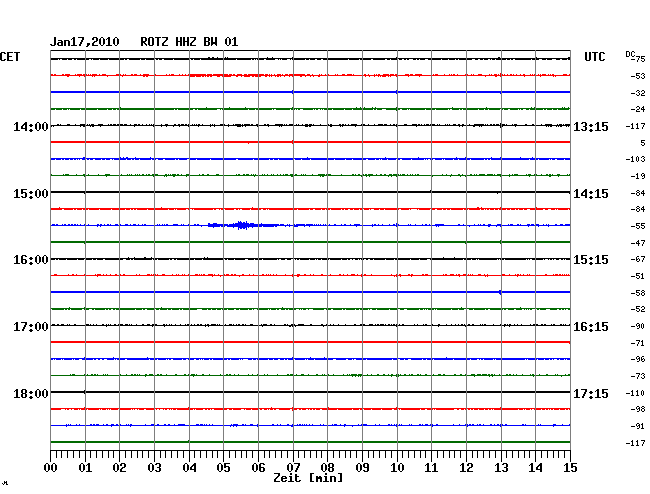Select the 18:00 CET time label
The width and height of the screenshot is (650, 494).
click(x=31, y=393)
